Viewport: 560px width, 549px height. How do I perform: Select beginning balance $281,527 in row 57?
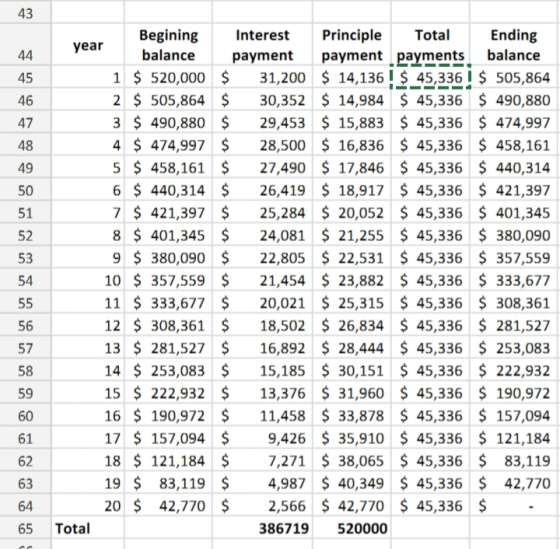pyautogui.click(x=168, y=348)
